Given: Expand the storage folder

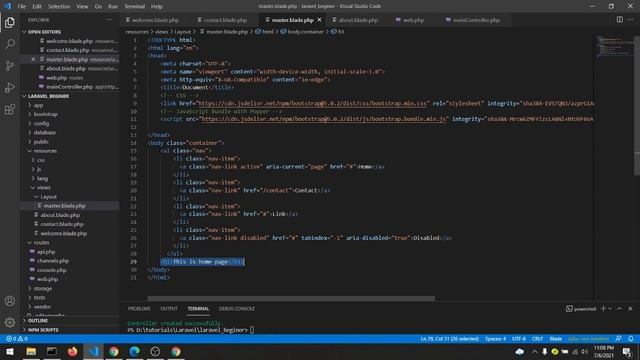Looking at the screenshot, I should click(42, 288).
